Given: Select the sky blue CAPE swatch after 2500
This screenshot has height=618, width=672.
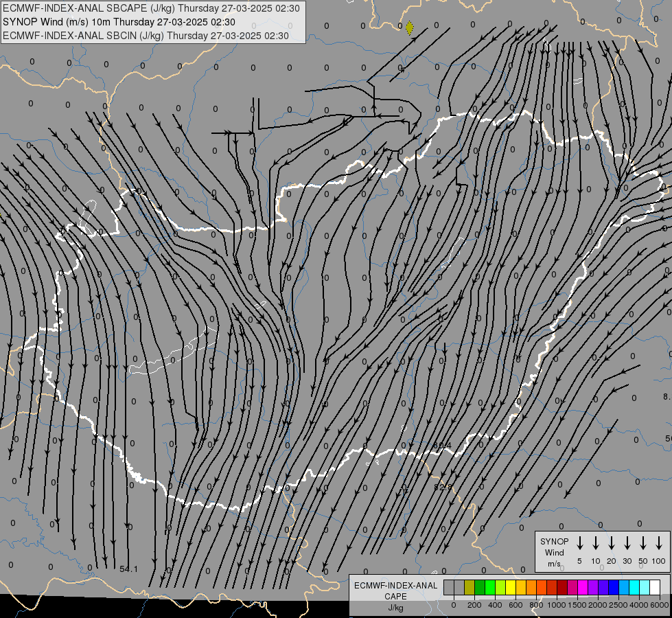Looking at the screenshot, I should 625,588.
